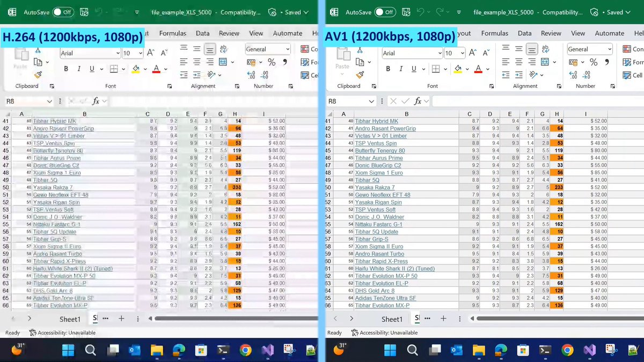Click Align Right icon in AV1 window
The image size is (644, 362).
(532, 62)
